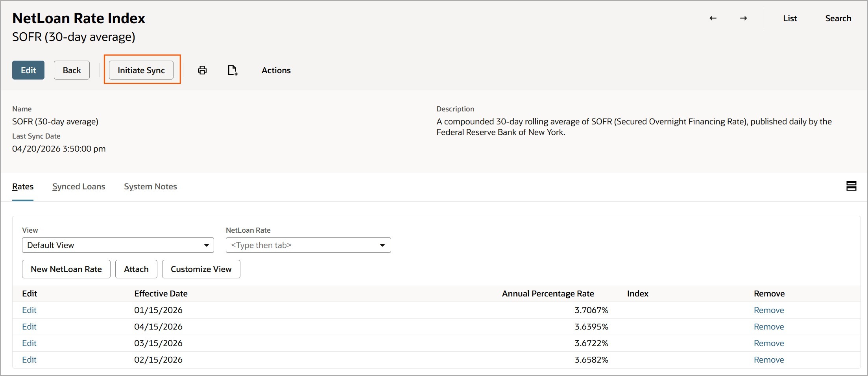
Task: Open the Actions menu
Action: pyautogui.click(x=276, y=70)
